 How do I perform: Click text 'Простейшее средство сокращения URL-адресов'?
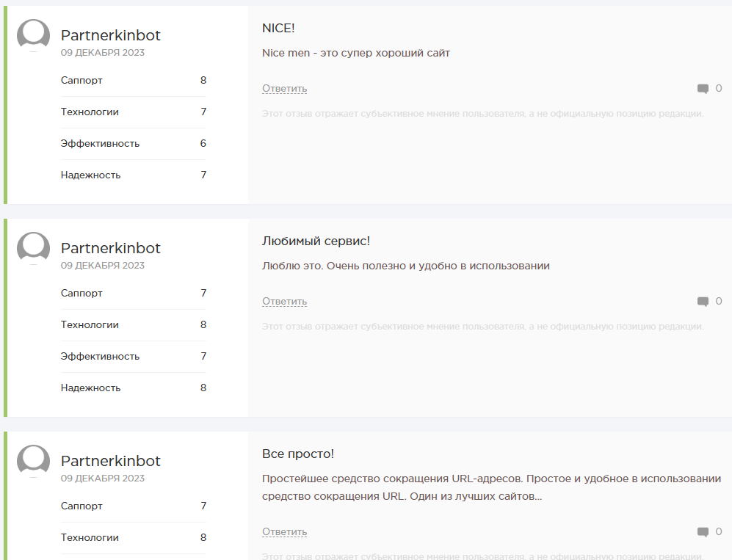[393, 479]
